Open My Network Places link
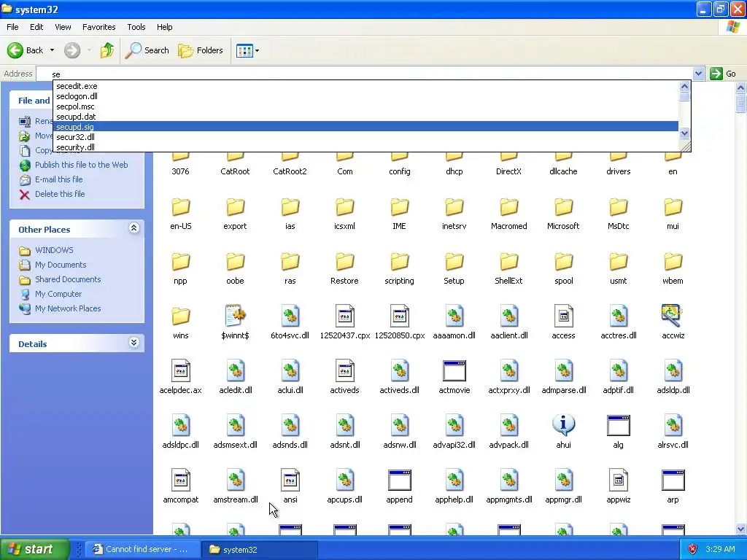 [x=68, y=308]
